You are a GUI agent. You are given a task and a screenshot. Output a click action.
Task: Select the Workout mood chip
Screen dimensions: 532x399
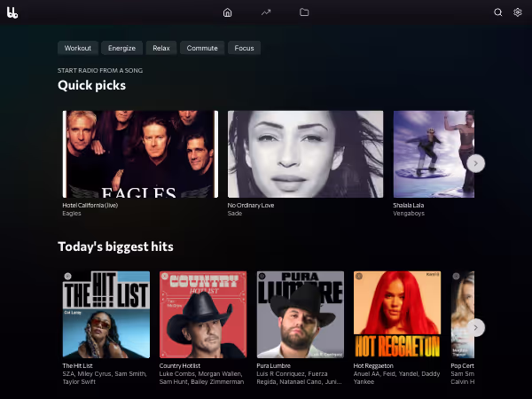(78, 48)
